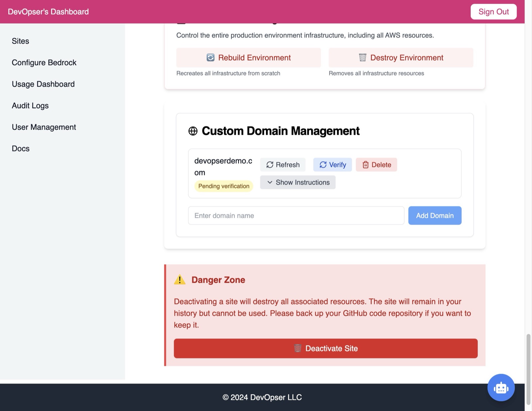Click the rebuild arrows icon on Rebuild Environment

[210, 58]
